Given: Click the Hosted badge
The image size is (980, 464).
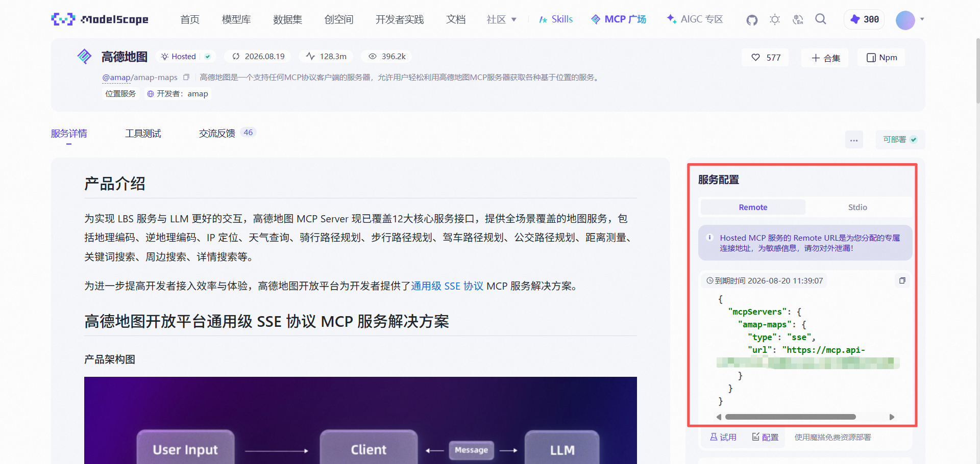Looking at the screenshot, I should click(x=186, y=57).
